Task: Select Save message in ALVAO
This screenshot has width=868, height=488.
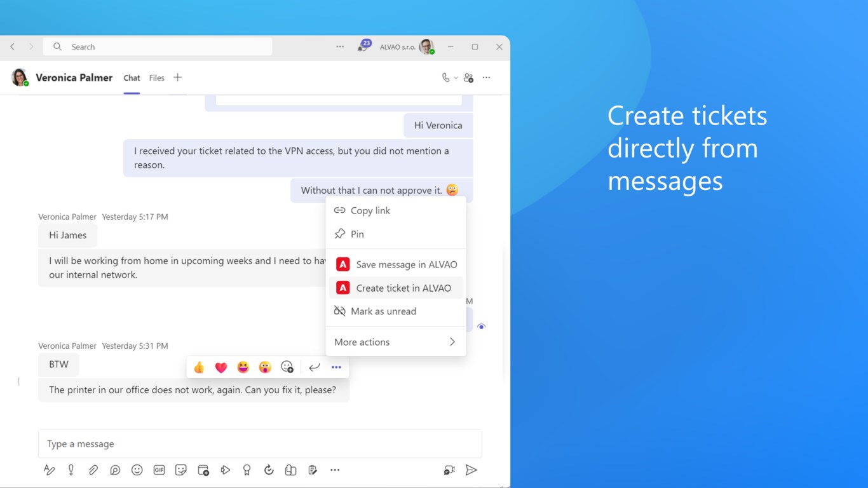Action: click(x=396, y=264)
